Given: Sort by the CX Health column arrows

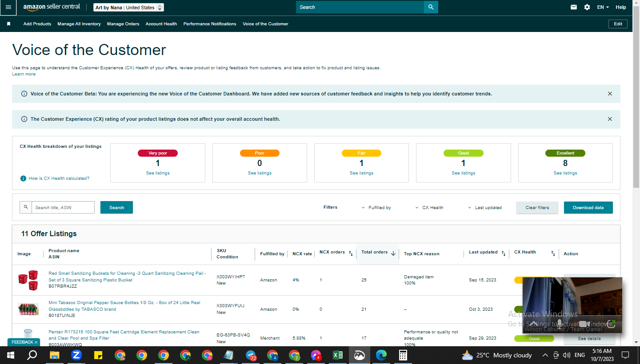Looking at the screenshot, I should [553, 253].
